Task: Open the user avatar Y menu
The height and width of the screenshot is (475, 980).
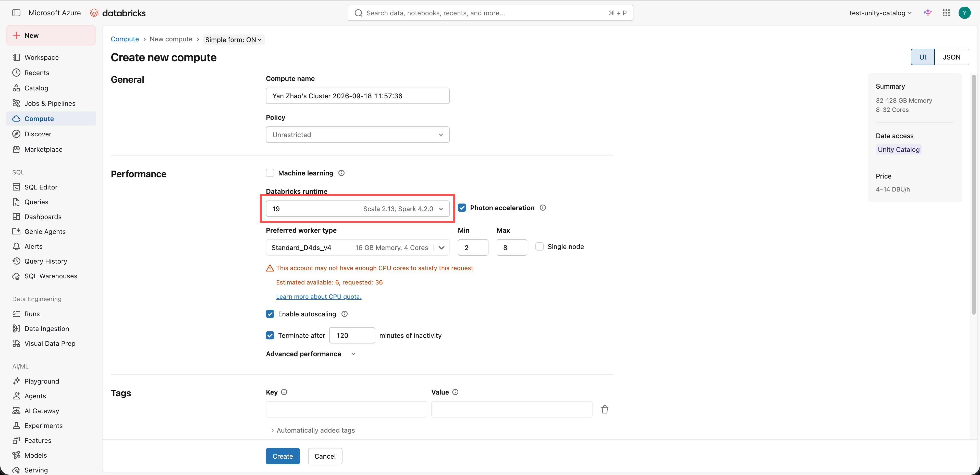Action: [x=964, y=13]
